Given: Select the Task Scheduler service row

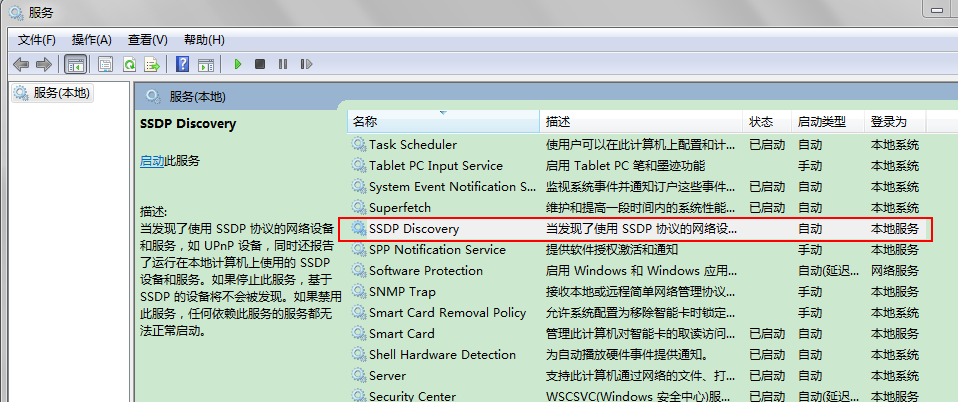Looking at the screenshot, I should point(635,145).
